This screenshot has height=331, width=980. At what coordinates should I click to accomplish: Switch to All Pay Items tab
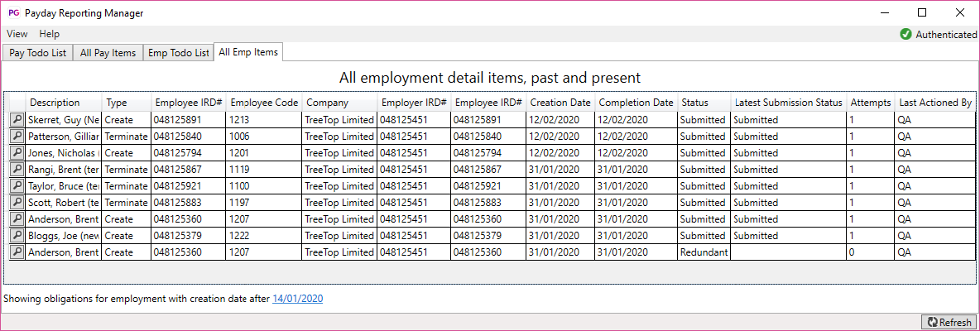coord(108,53)
